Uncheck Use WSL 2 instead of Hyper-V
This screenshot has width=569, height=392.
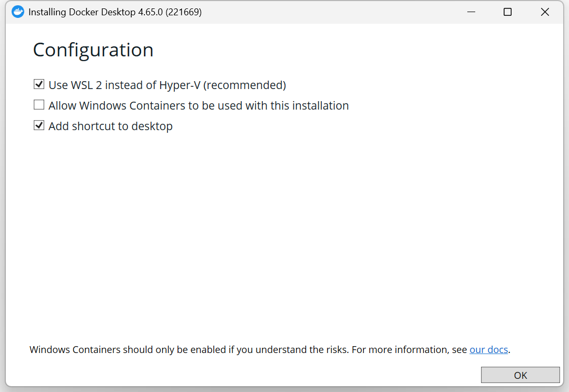(x=39, y=84)
